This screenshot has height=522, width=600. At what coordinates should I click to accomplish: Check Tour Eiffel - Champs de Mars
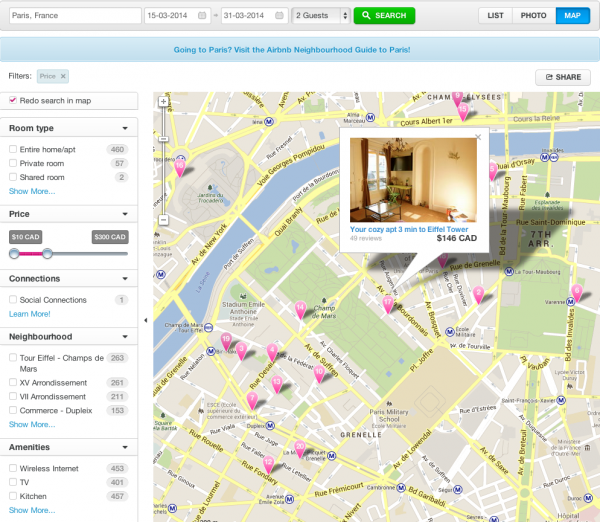(x=13, y=357)
